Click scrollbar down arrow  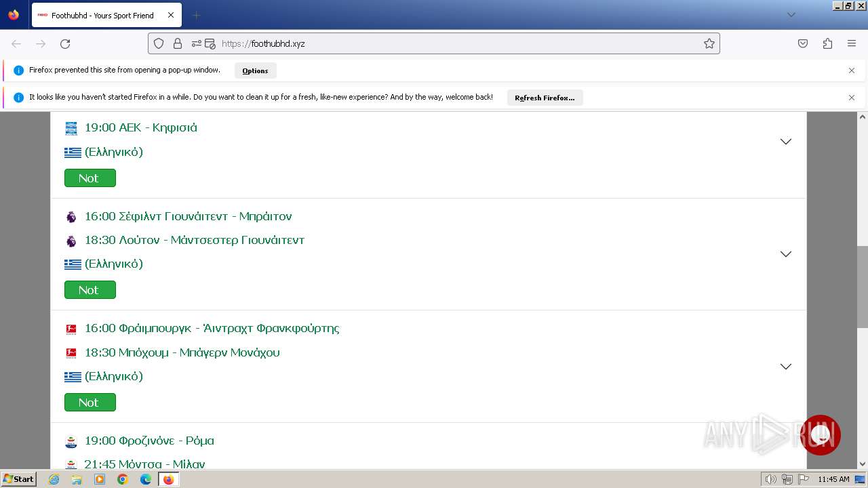point(862,464)
